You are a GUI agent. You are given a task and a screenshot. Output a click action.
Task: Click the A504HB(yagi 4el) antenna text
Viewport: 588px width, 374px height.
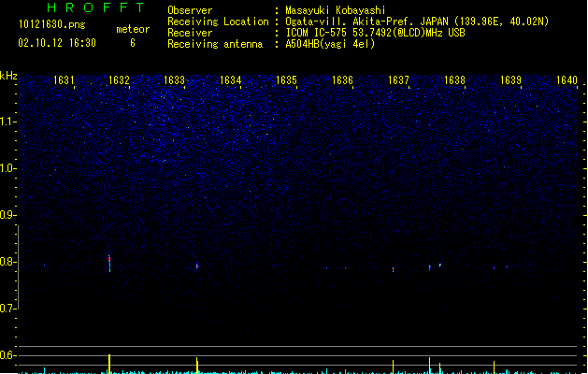tap(330, 44)
